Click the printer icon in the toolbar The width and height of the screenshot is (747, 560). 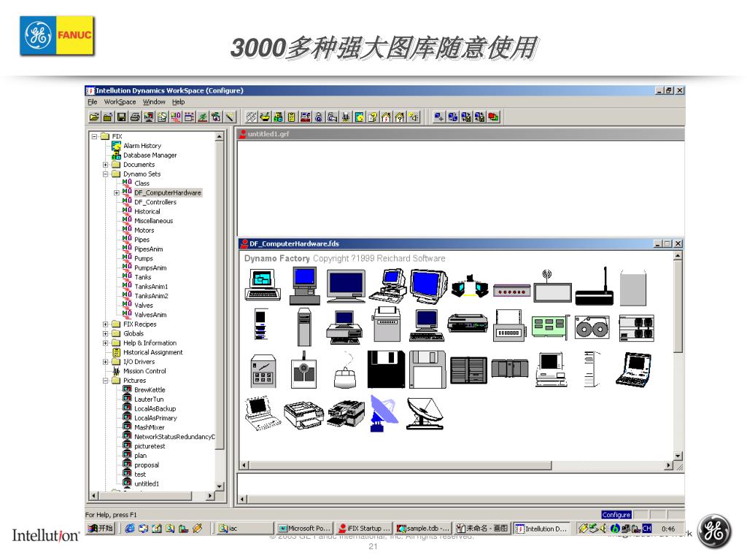click(135, 117)
